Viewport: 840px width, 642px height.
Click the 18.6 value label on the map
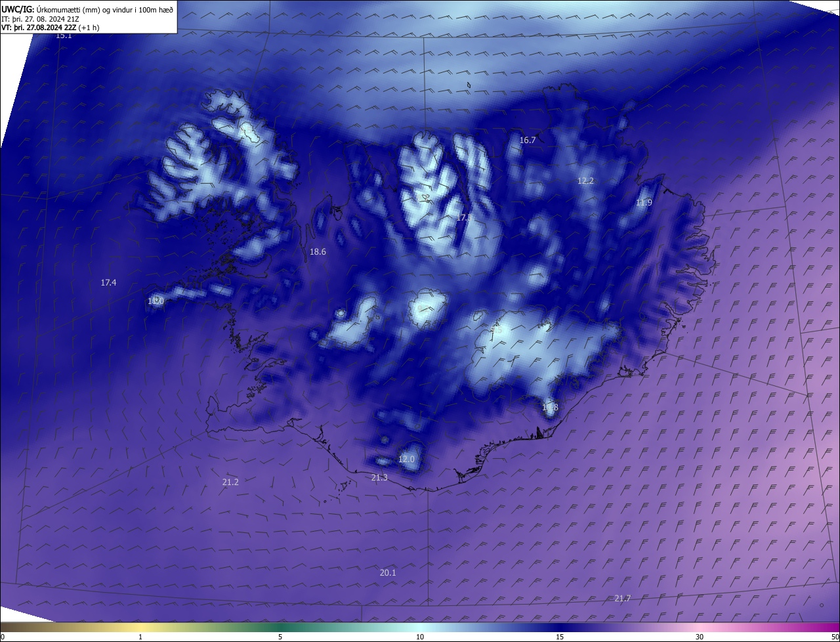pos(318,252)
